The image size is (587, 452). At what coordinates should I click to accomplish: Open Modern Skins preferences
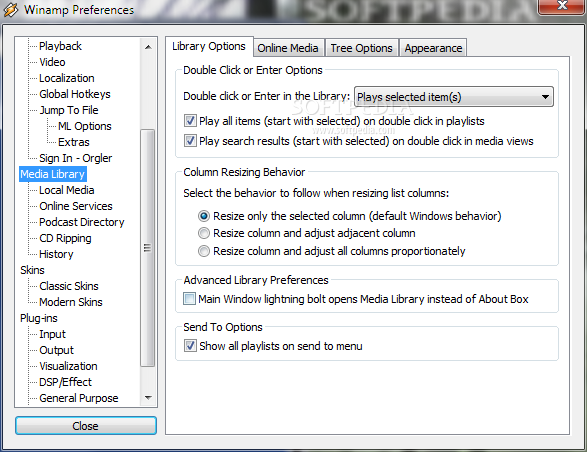click(71, 302)
